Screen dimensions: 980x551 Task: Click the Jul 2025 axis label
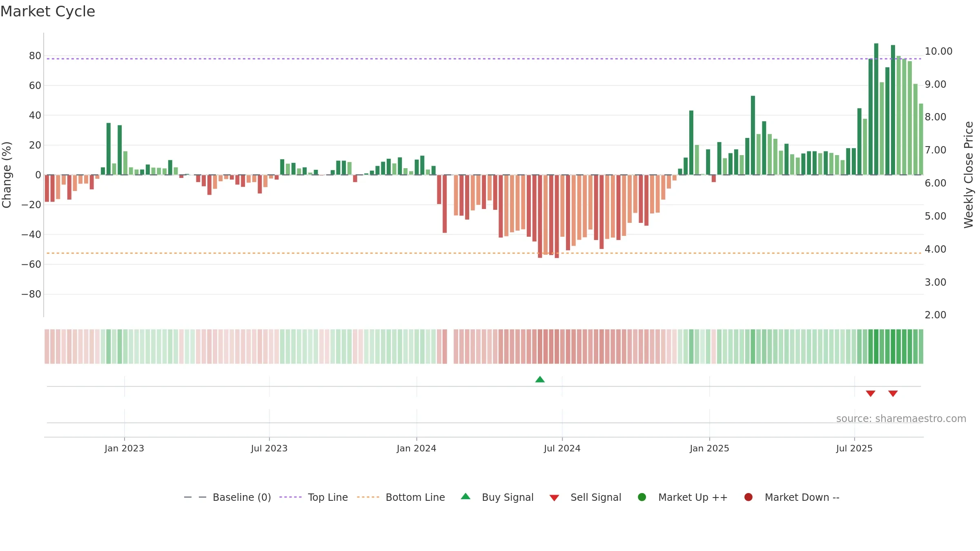(x=854, y=449)
